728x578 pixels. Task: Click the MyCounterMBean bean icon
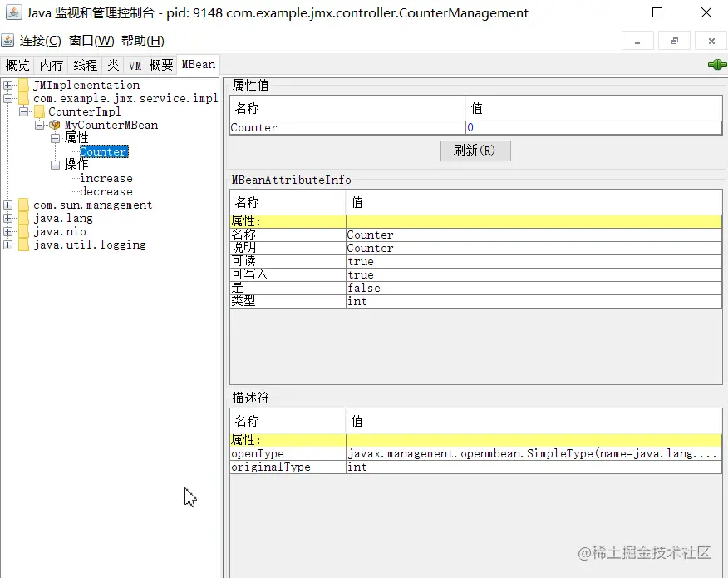[55, 125]
